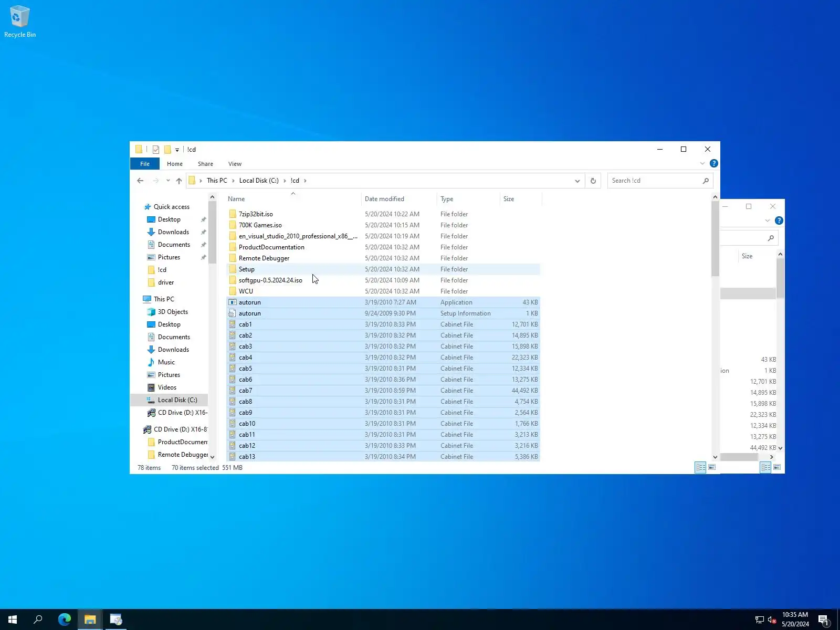
Task: Select the cab13 file name
Action: coord(247,457)
